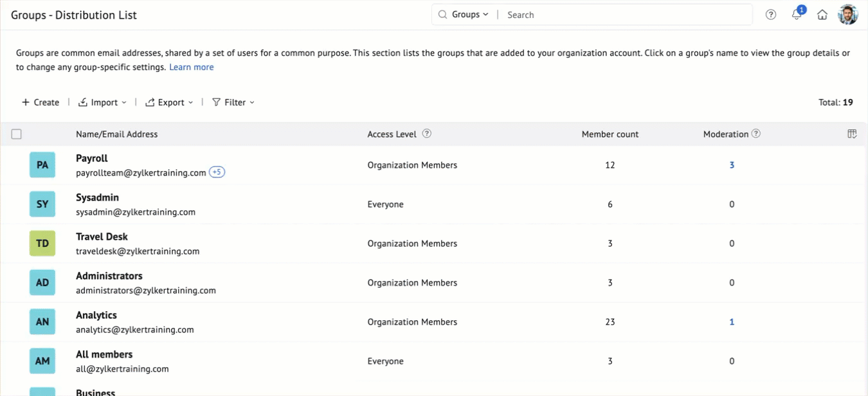Viewport: 868px width, 396px height.
Task: Click the Travel Desk TD avatar
Action: click(x=42, y=244)
